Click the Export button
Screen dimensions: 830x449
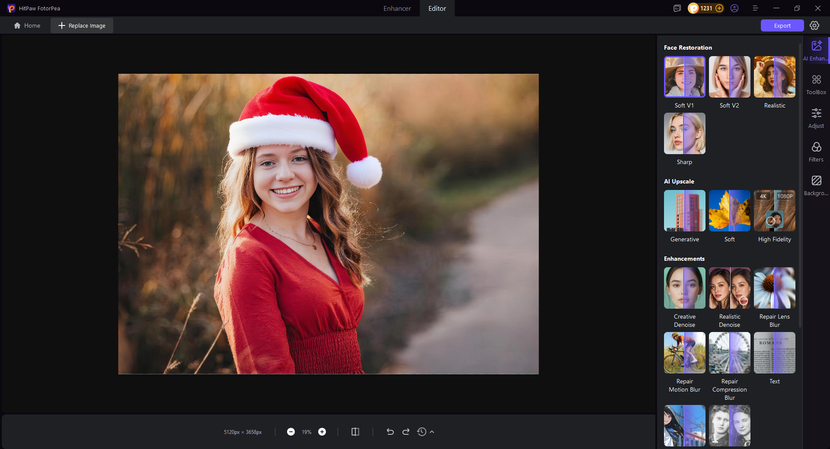782,25
